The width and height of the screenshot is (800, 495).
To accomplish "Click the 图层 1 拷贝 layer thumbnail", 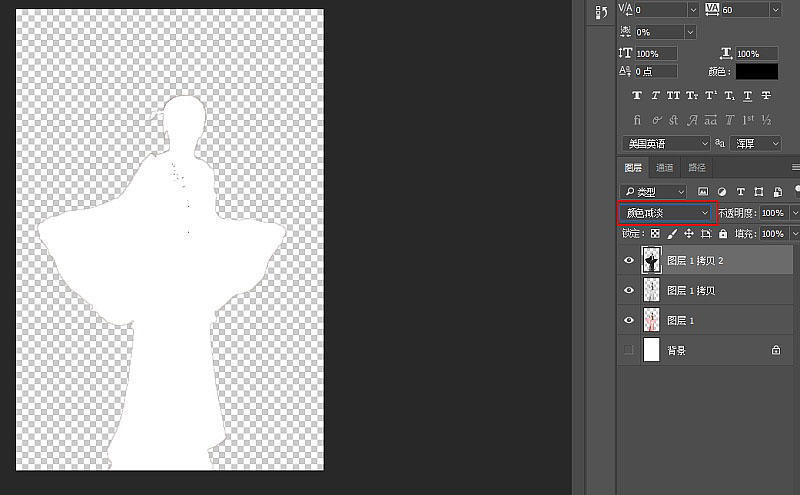I will 652,290.
